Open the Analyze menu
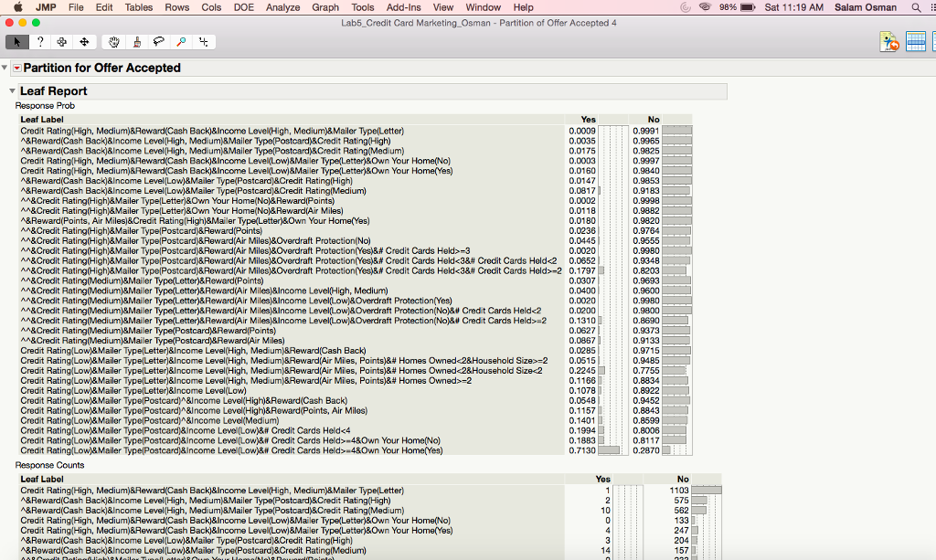Image resolution: width=936 pixels, height=560 pixels. 283,7
